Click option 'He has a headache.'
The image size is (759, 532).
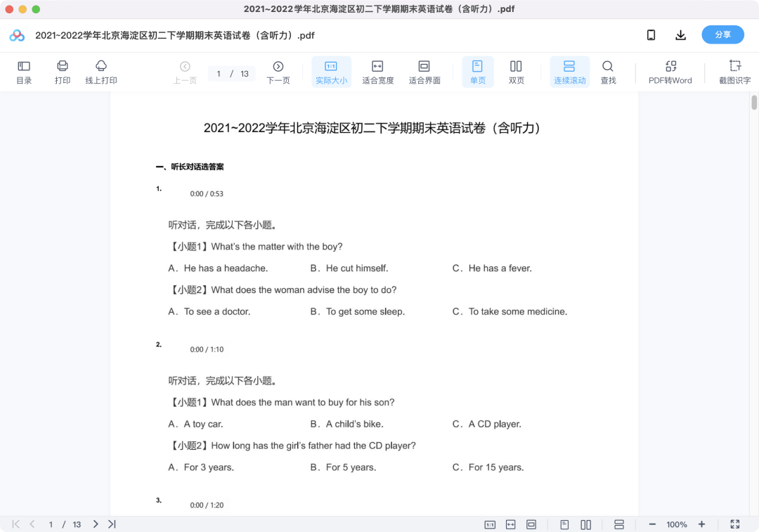pos(226,268)
